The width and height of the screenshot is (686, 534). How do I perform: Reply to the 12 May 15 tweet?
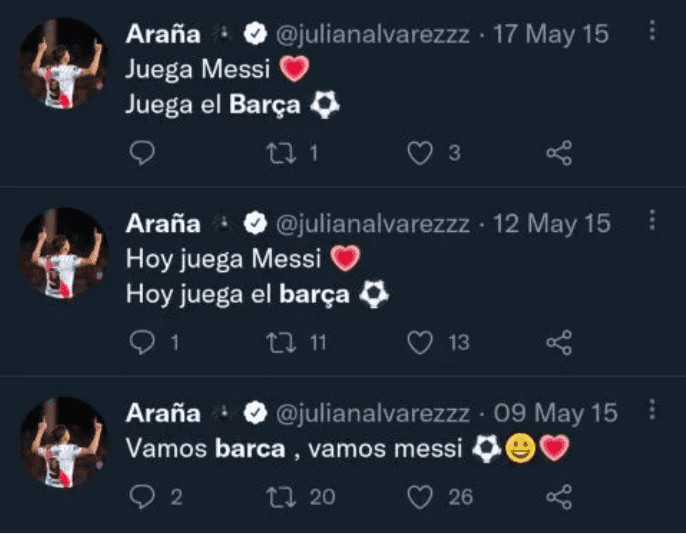pyautogui.click(x=144, y=343)
